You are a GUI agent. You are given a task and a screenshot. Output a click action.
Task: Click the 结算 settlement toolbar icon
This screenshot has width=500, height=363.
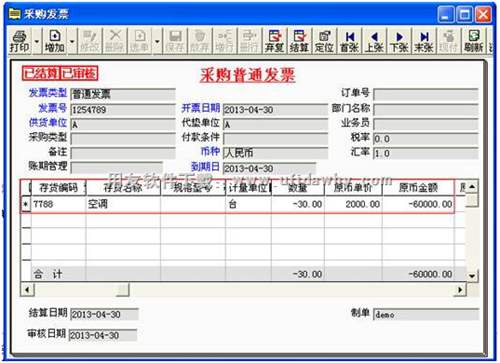tap(299, 41)
